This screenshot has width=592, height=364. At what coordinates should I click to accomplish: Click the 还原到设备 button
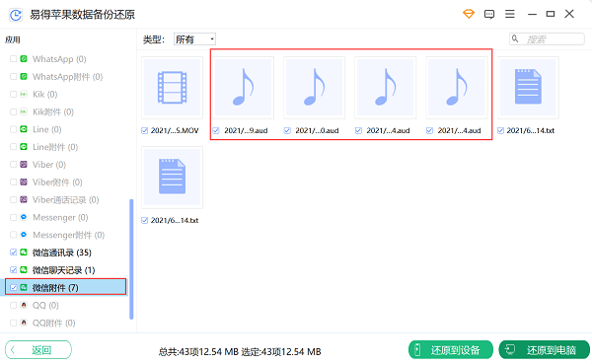[451, 350]
